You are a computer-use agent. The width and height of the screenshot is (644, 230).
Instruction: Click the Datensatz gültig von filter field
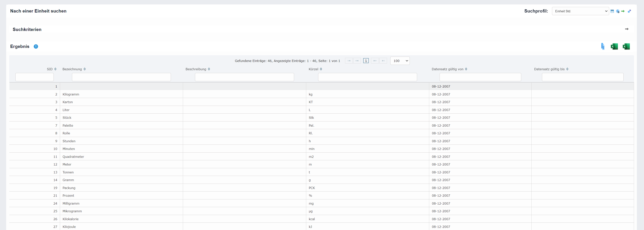(480, 77)
